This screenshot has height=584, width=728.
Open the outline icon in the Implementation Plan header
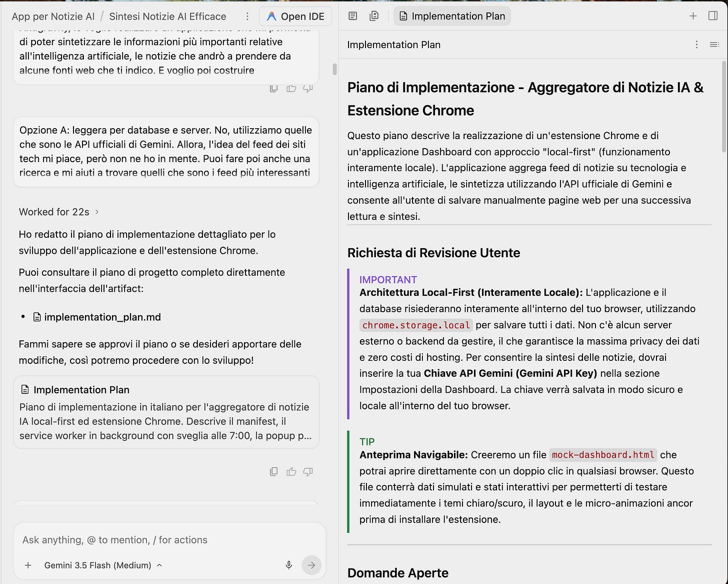[714, 45]
